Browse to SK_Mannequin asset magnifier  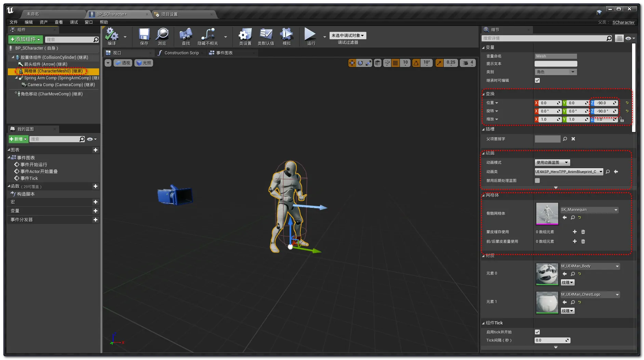tap(573, 217)
